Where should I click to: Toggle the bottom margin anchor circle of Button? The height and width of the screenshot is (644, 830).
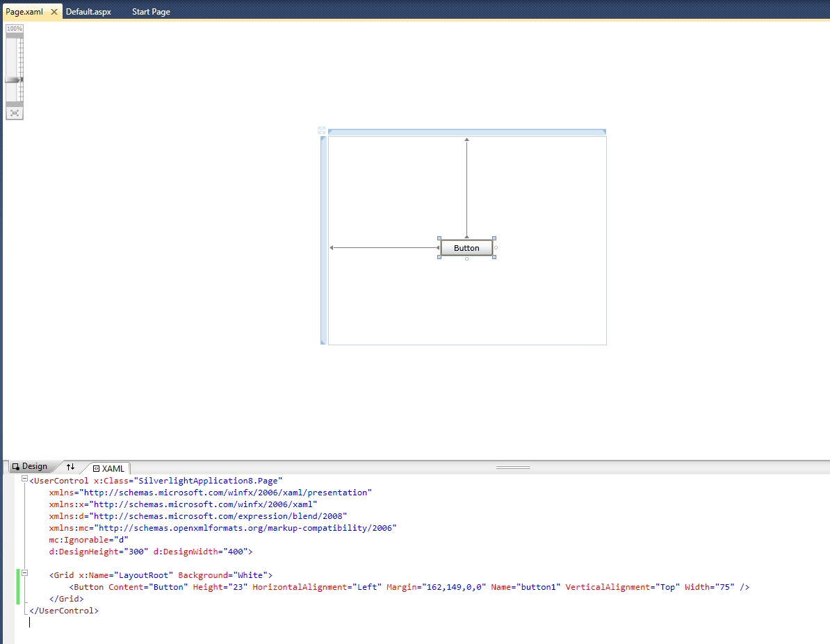pos(466,259)
